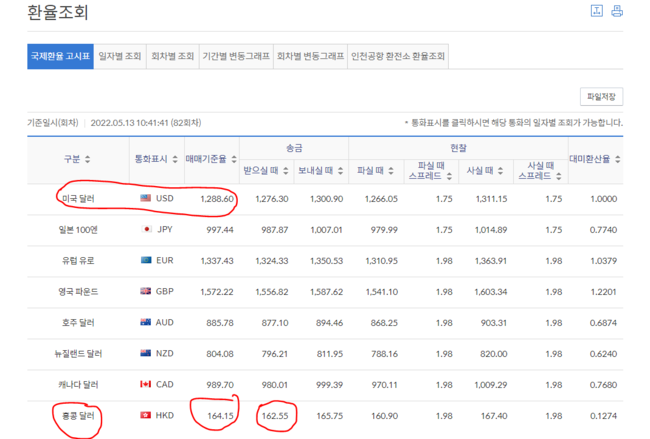Click the US flag icon for USD

(x=147, y=199)
